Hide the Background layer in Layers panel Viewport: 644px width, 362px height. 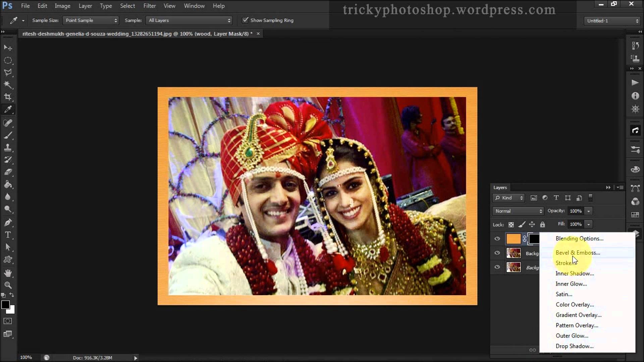[498, 267]
